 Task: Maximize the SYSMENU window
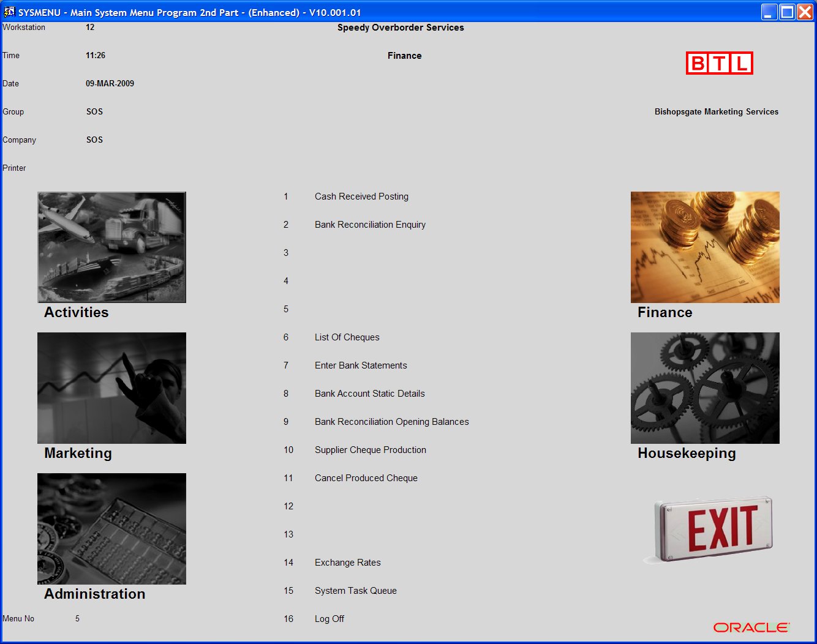pyautogui.click(x=787, y=12)
